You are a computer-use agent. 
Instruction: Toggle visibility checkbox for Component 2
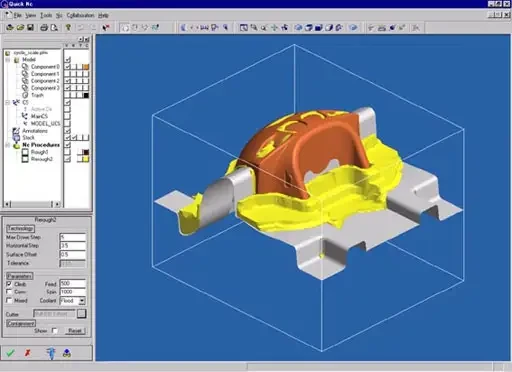[x=68, y=81]
